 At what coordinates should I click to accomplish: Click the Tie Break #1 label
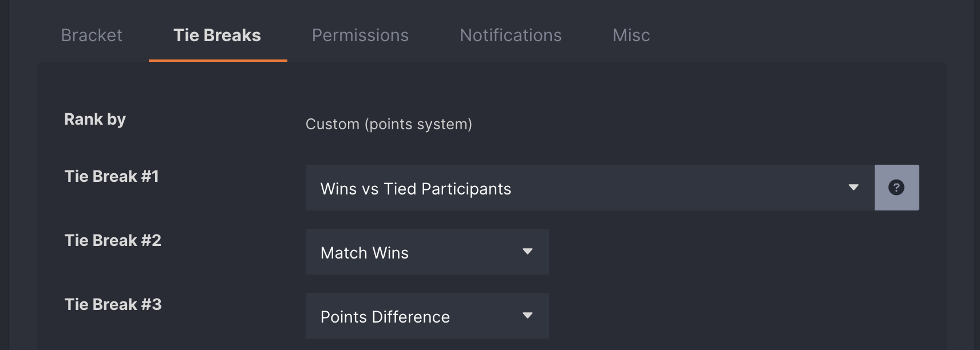point(112,176)
